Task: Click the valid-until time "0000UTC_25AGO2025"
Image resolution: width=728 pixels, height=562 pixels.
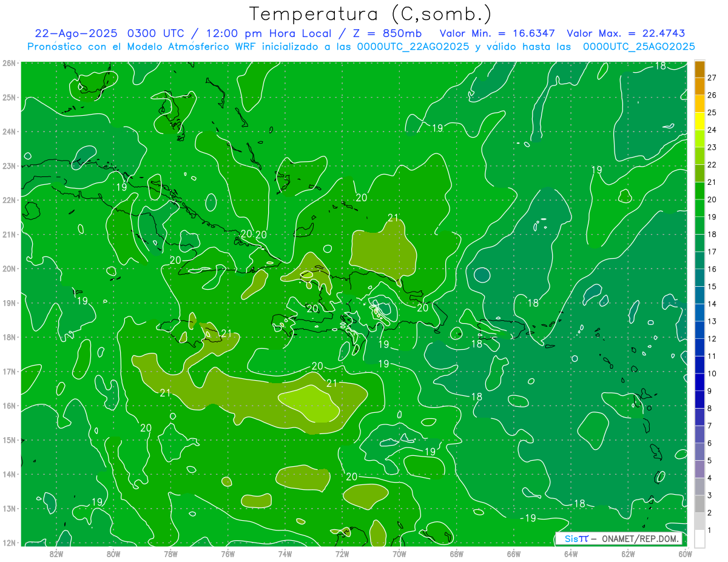Action: pos(638,47)
